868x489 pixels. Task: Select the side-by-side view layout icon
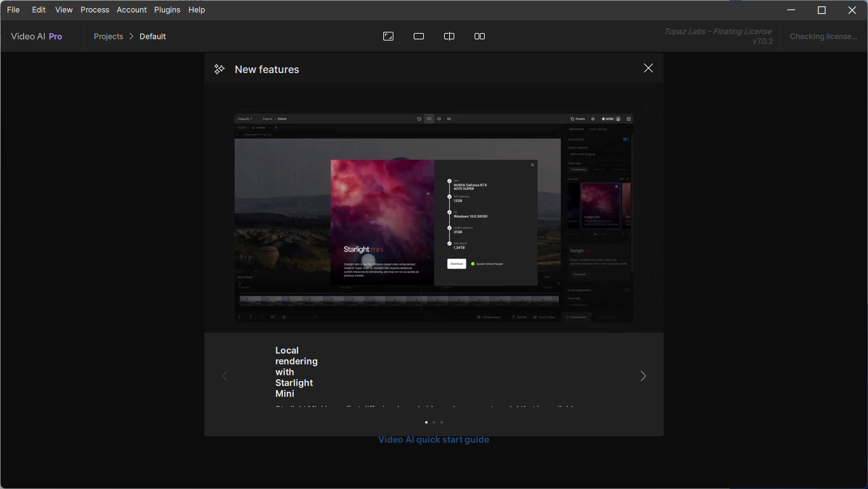point(480,36)
